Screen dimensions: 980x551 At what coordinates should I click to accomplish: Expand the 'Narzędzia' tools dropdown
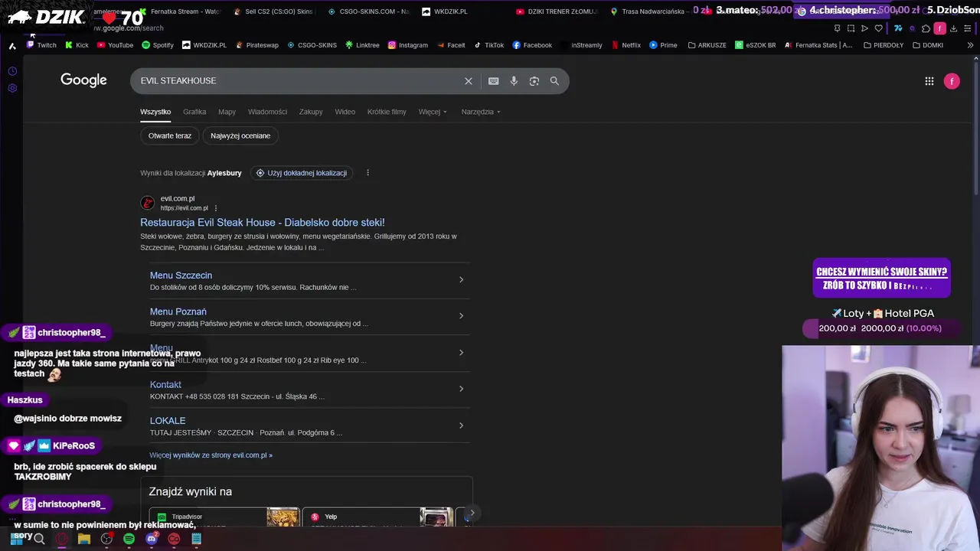pyautogui.click(x=481, y=112)
